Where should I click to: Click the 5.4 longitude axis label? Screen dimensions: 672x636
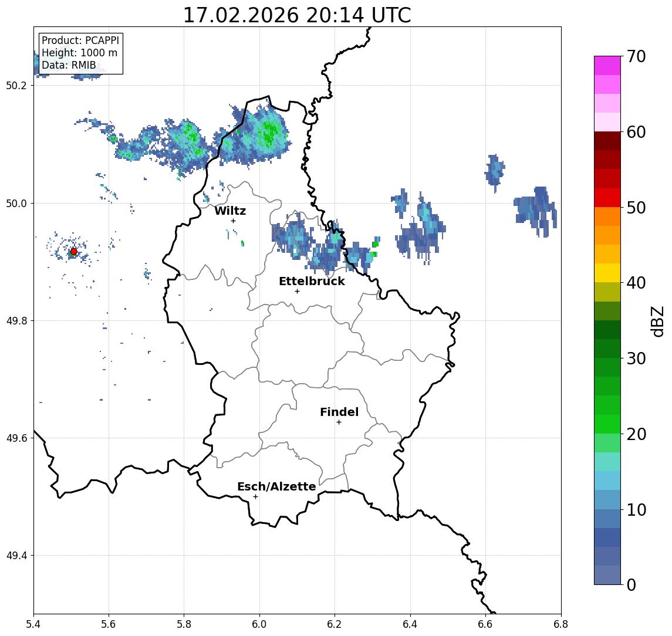click(33, 624)
